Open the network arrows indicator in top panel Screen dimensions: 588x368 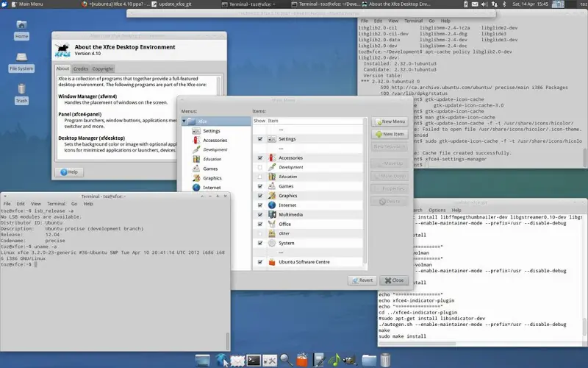(x=494, y=4)
